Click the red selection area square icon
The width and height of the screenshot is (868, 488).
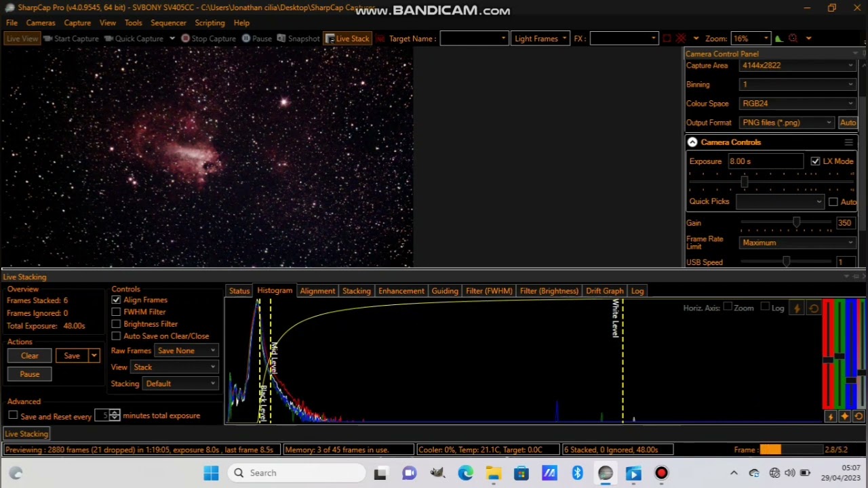[x=667, y=39]
